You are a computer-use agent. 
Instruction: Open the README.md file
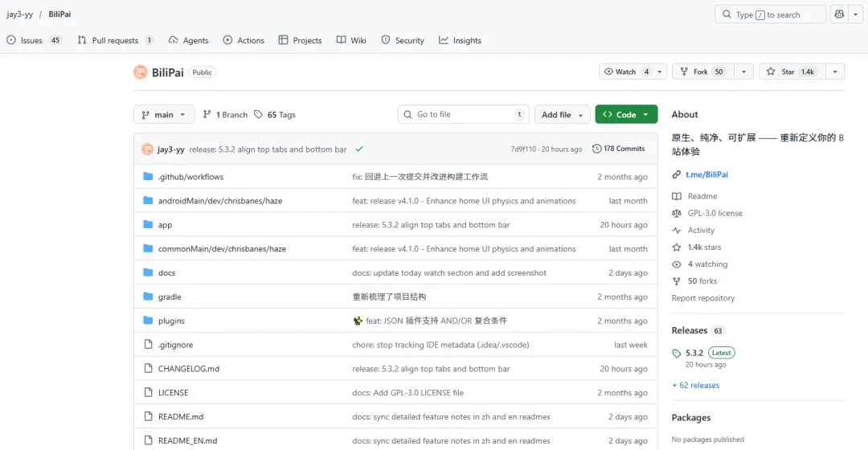tap(181, 417)
